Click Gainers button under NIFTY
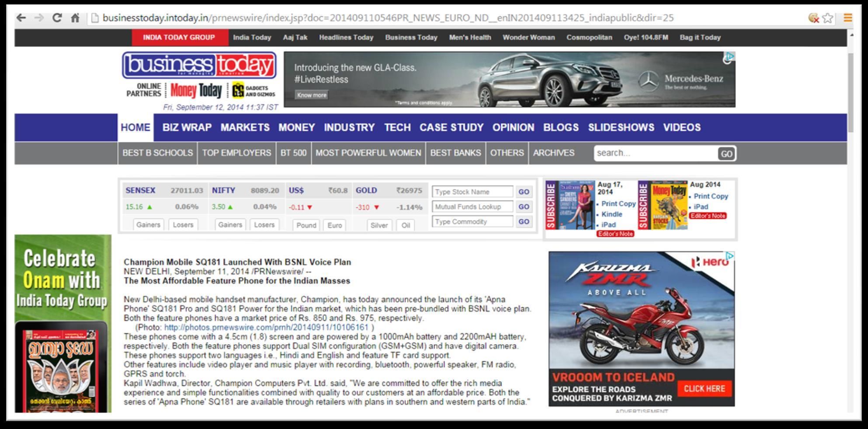This screenshot has width=868, height=429. pyautogui.click(x=230, y=225)
